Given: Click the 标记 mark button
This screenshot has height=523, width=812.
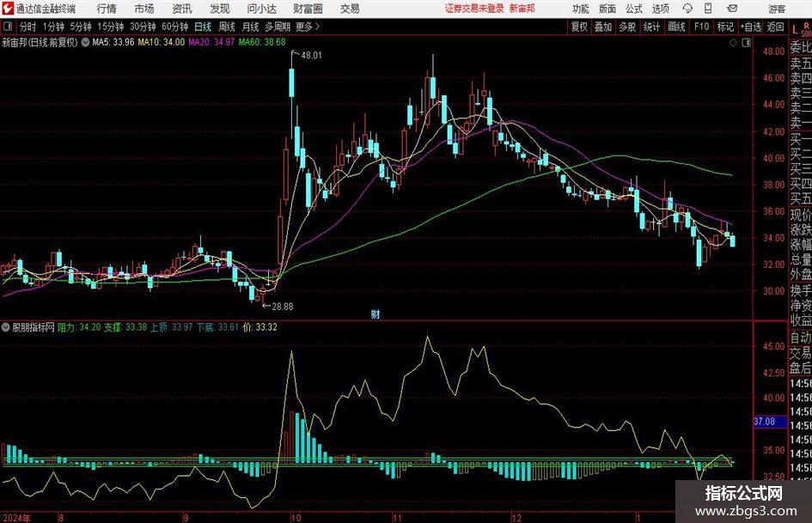Looking at the screenshot, I should (x=725, y=27).
